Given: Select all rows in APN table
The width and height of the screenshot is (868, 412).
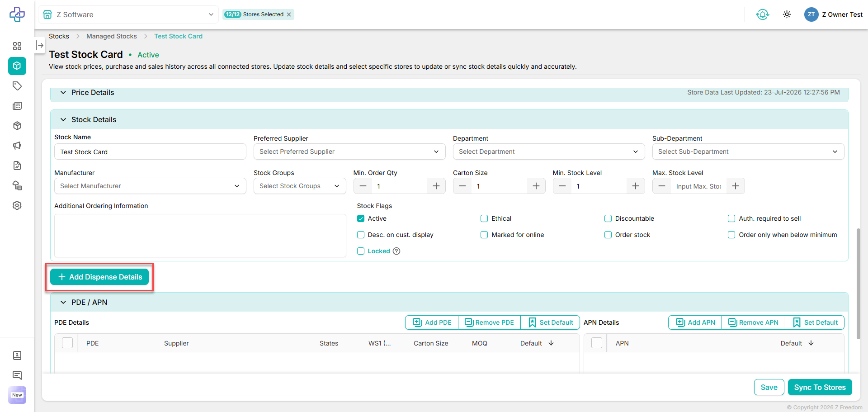Looking at the screenshot, I should point(597,343).
